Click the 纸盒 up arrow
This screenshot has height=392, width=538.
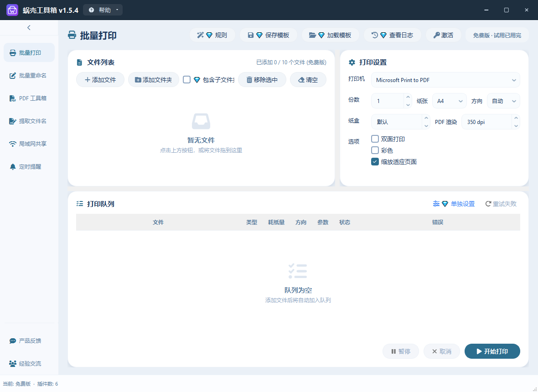426,118
